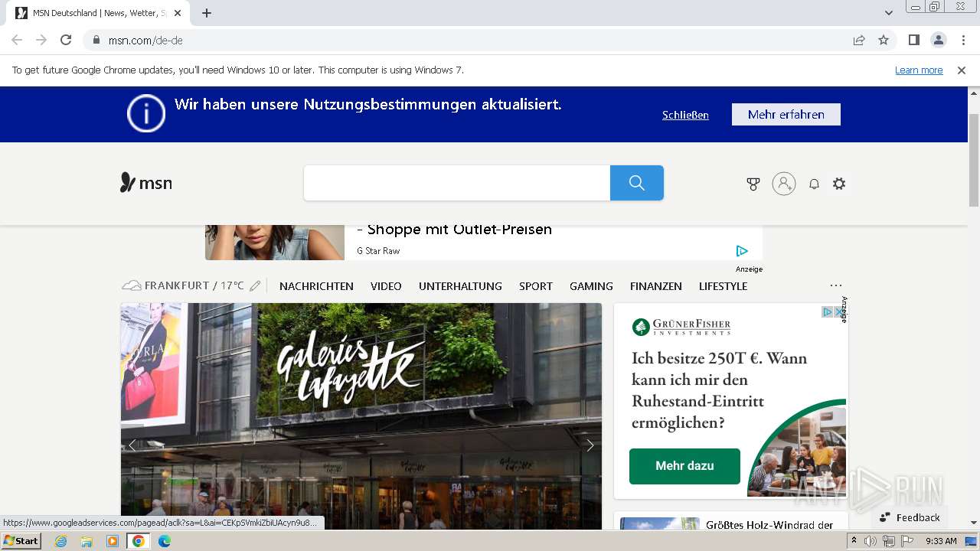Close the Grüner Fisher ad
This screenshot has width=980, height=551.
pos(839,312)
